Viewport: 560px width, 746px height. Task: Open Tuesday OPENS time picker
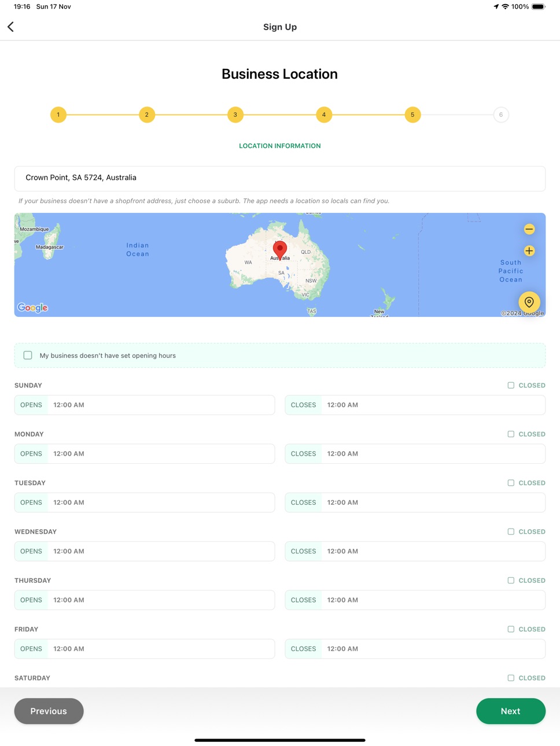[145, 503]
